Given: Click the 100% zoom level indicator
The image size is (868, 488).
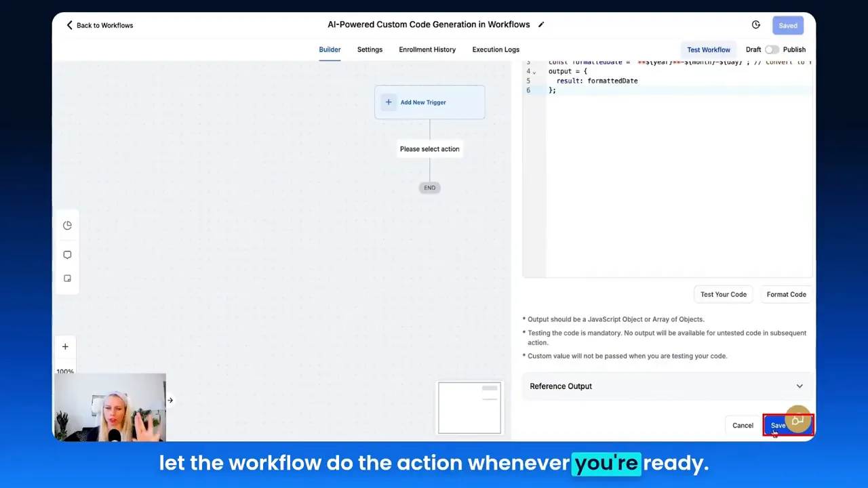Looking at the screenshot, I should [x=65, y=371].
